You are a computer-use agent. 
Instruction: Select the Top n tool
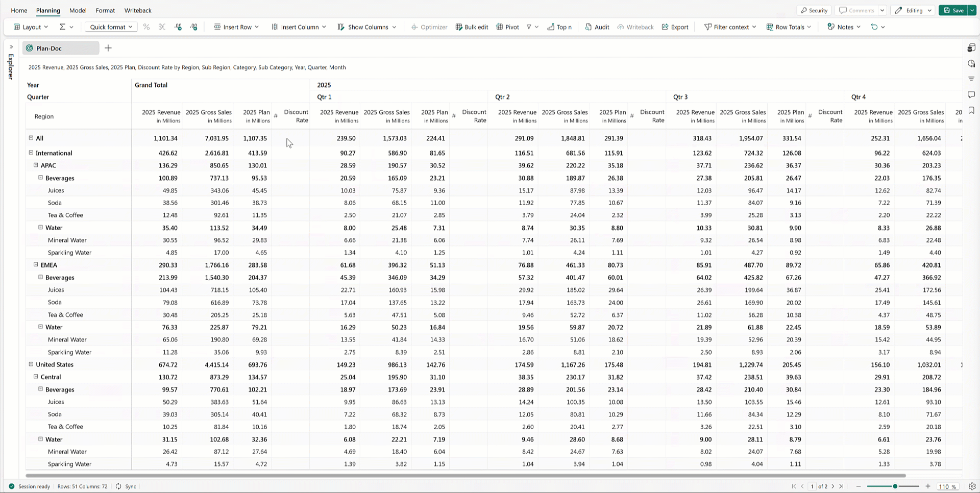click(x=559, y=27)
